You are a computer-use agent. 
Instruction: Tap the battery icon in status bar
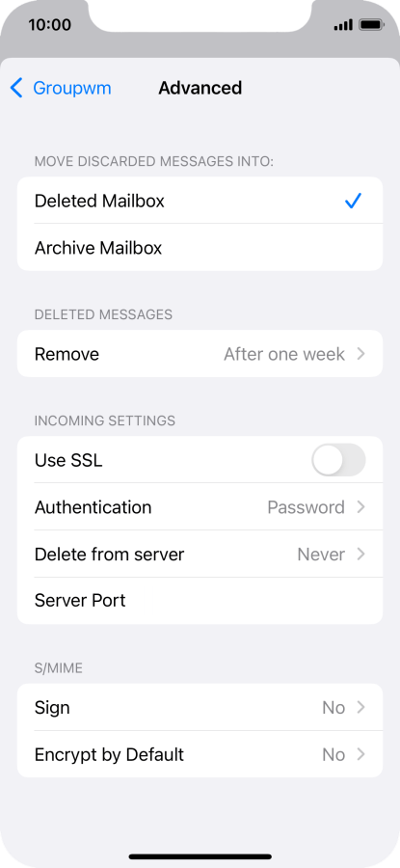click(371, 25)
